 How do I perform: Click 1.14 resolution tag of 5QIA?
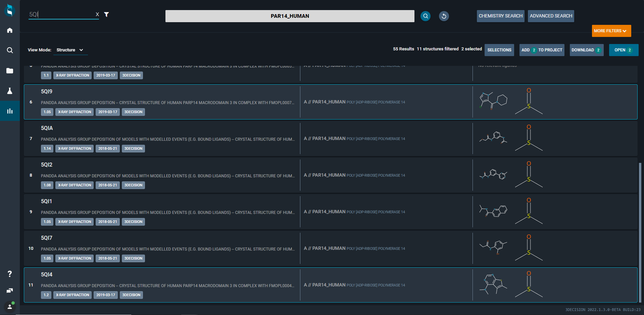47,148
